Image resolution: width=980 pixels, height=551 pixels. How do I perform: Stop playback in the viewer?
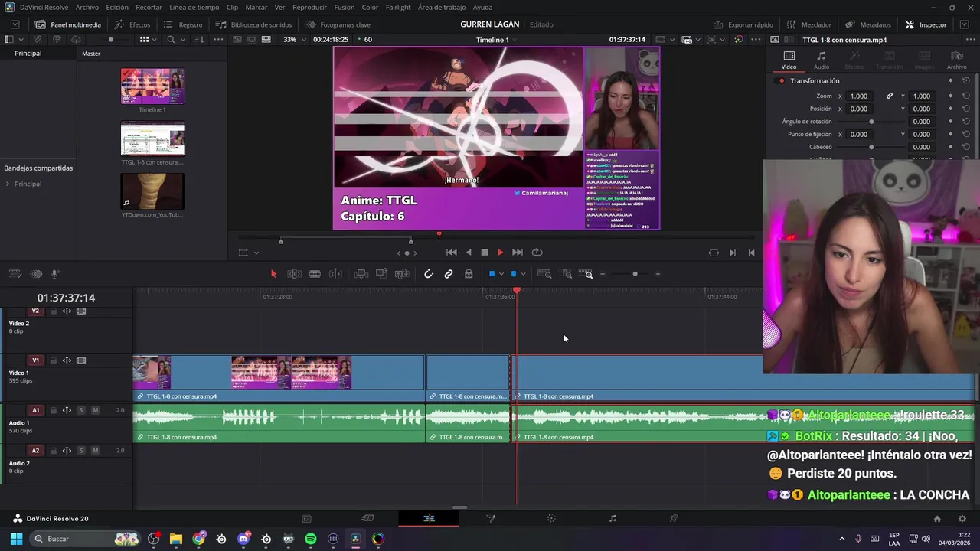pyautogui.click(x=484, y=253)
